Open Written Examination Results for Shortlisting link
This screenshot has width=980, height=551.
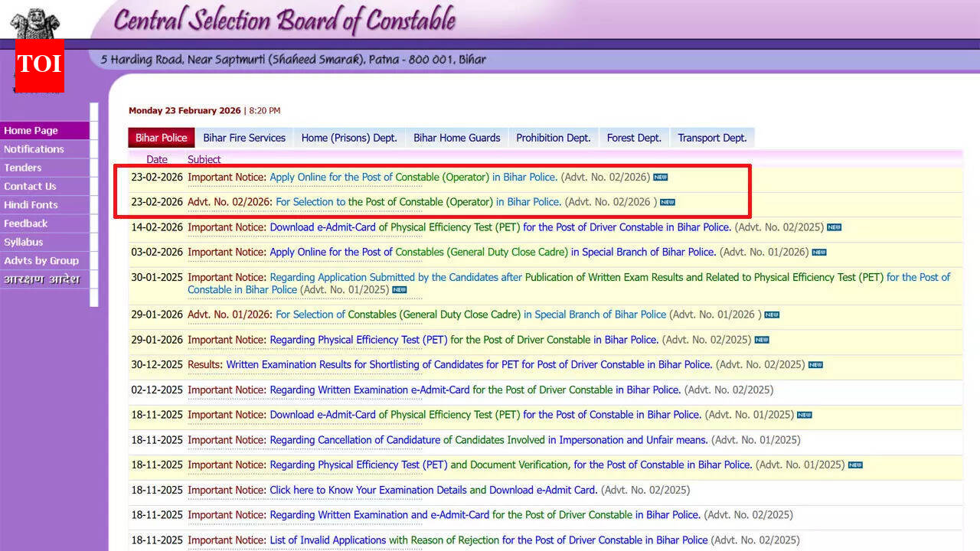coord(469,365)
